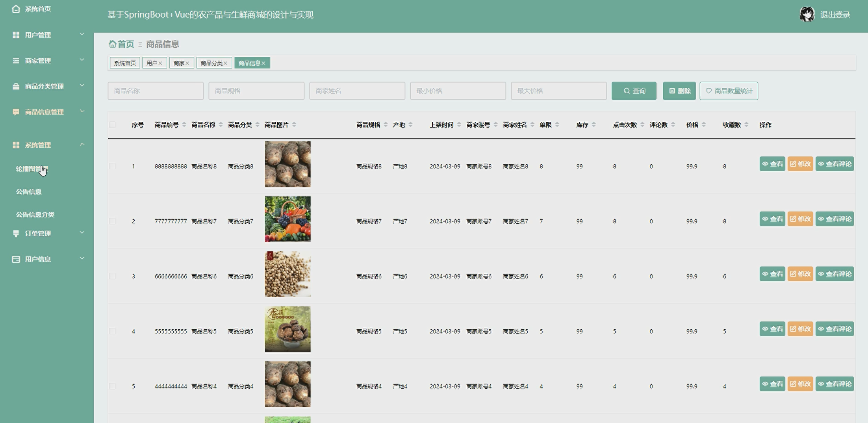Sort by 商家账号 column arrows

point(495,125)
